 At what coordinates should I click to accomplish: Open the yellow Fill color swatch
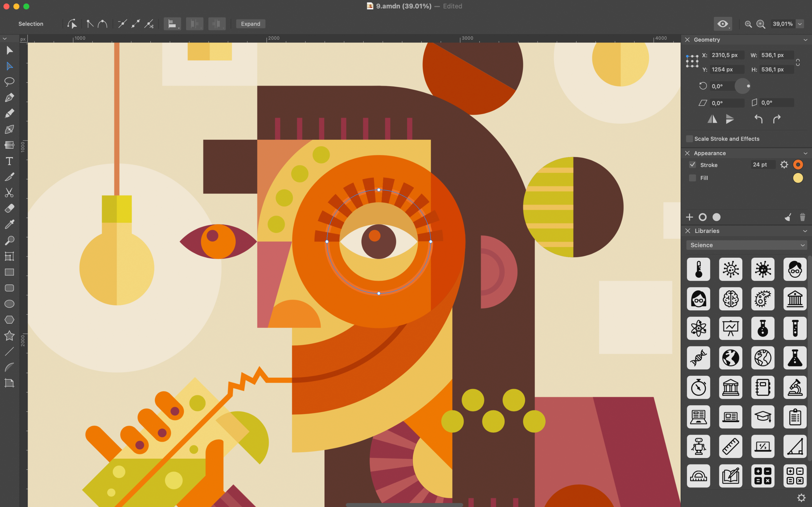click(x=798, y=178)
